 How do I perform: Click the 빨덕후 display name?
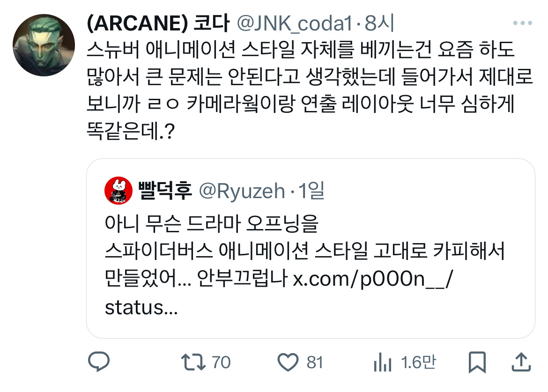(x=165, y=191)
